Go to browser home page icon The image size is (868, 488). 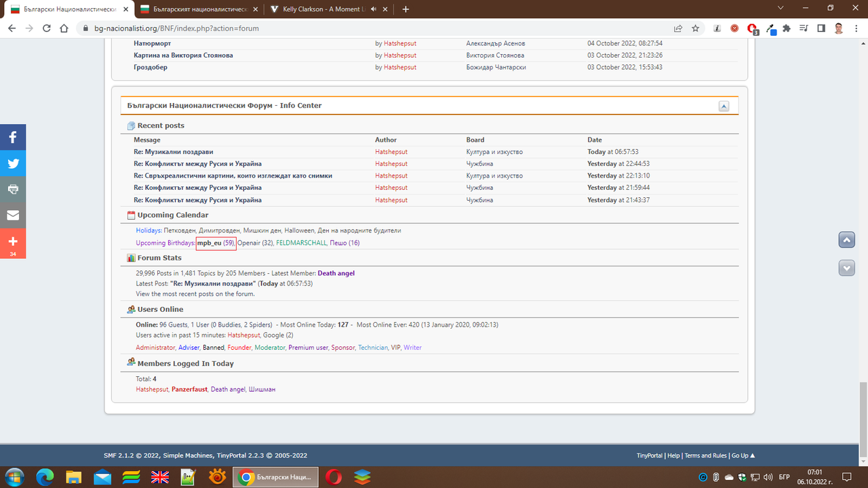point(64,28)
